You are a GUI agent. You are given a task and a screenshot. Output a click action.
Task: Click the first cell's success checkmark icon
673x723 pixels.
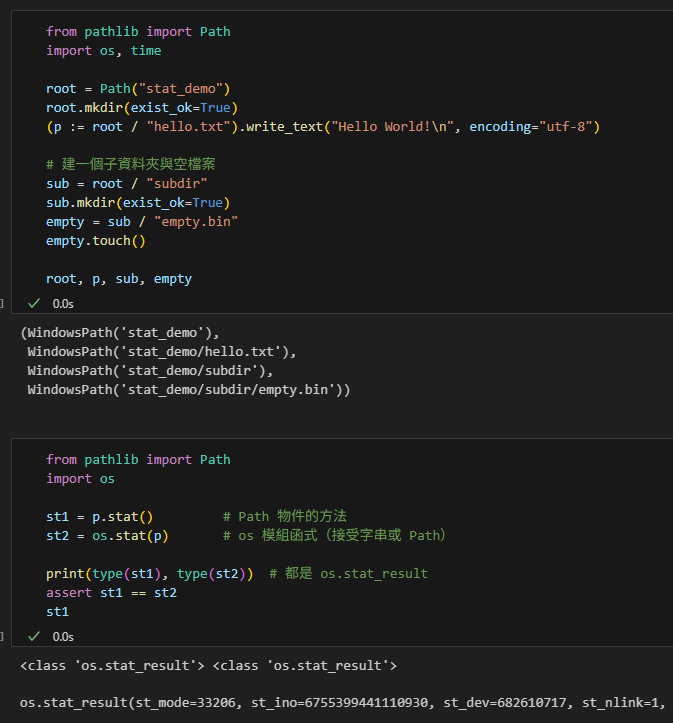34,303
